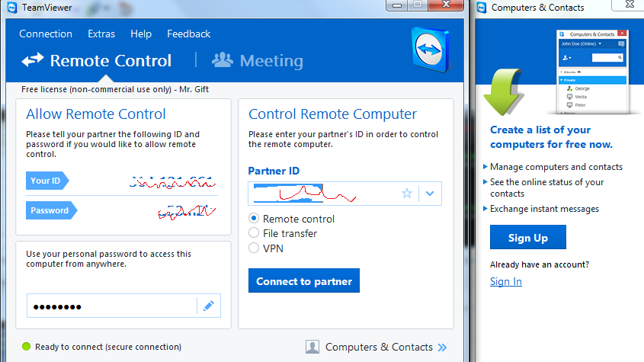Select the VPN radio option
This screenshot has width=644, height=362.
point(254,248)
